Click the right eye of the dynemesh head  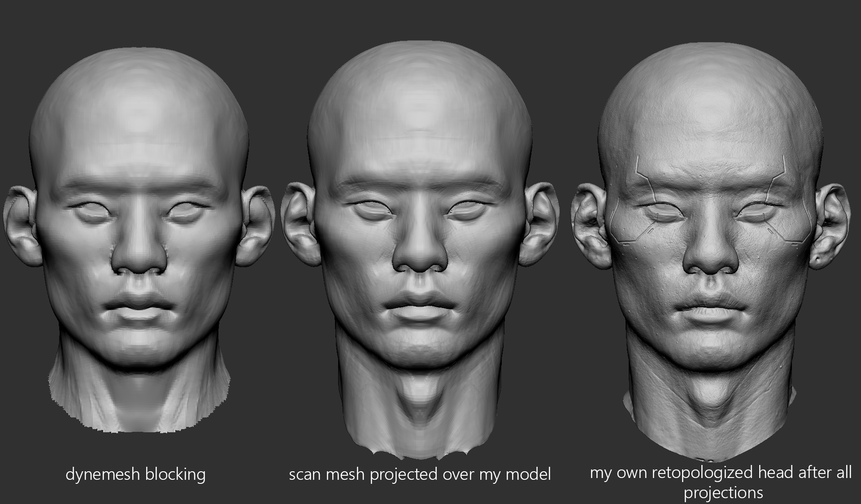pos(186,212)
